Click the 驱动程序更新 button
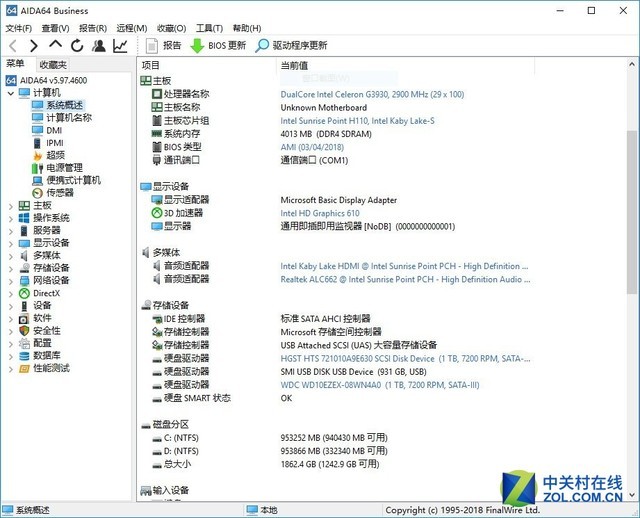 tap(291, 45)
